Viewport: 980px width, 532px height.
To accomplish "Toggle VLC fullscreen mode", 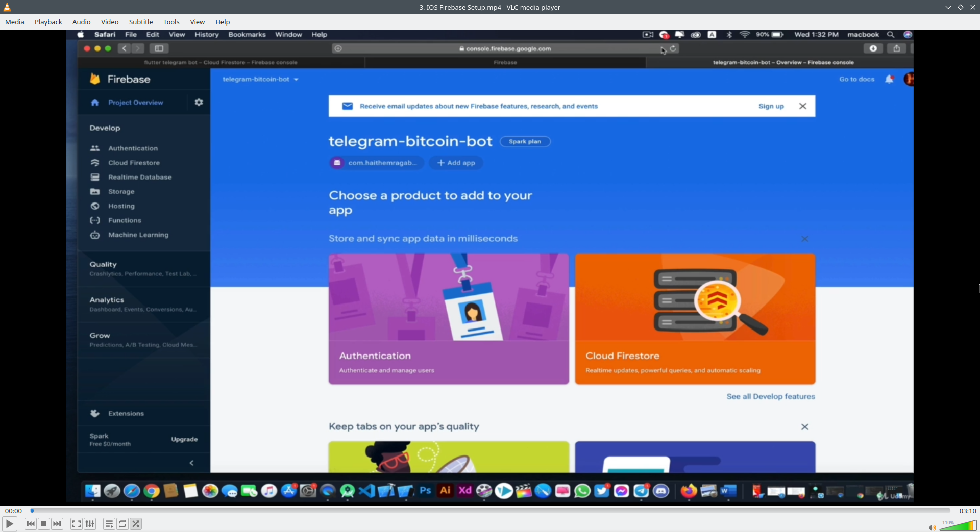I will [x=77, y=524].
